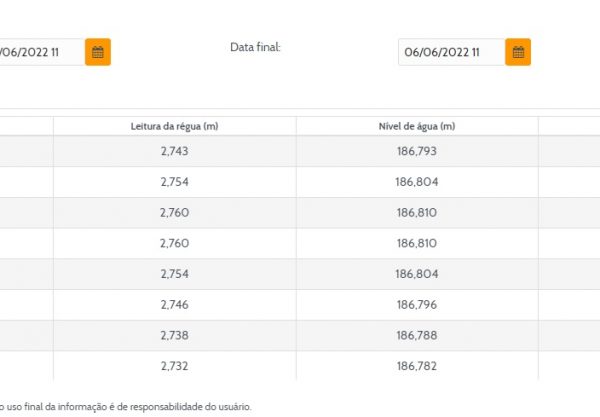Click the Nível de água (m) column header
Viewport: 600px width, 417px height.
(x=417, y=126)
